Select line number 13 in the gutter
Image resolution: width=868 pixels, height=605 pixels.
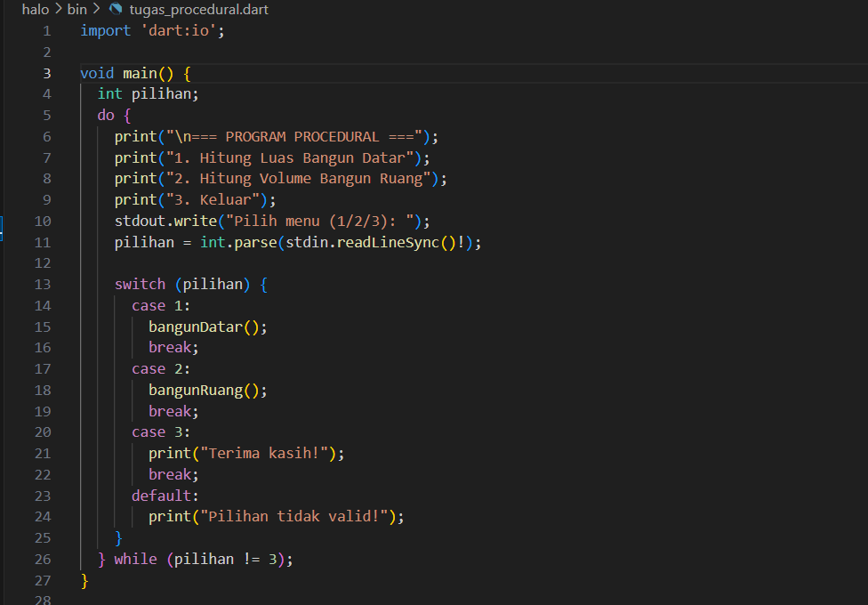(x=43, y=284)
